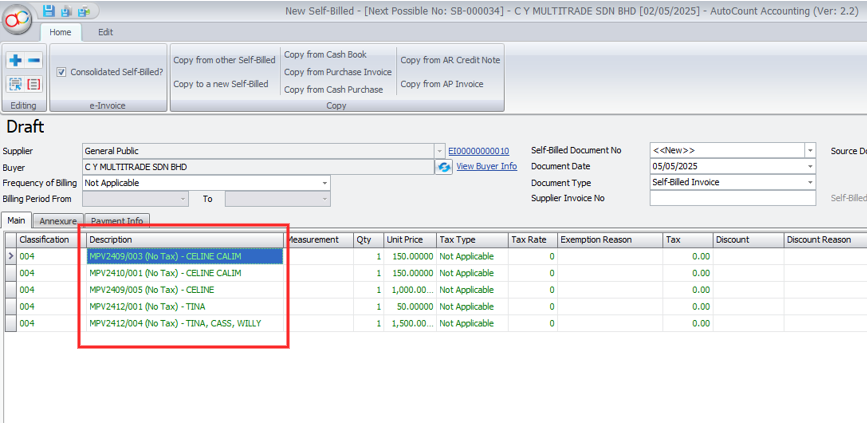Switch to the Edit ribbon tab
This screenshot has width=867, height=423.
tap(105, 32)
